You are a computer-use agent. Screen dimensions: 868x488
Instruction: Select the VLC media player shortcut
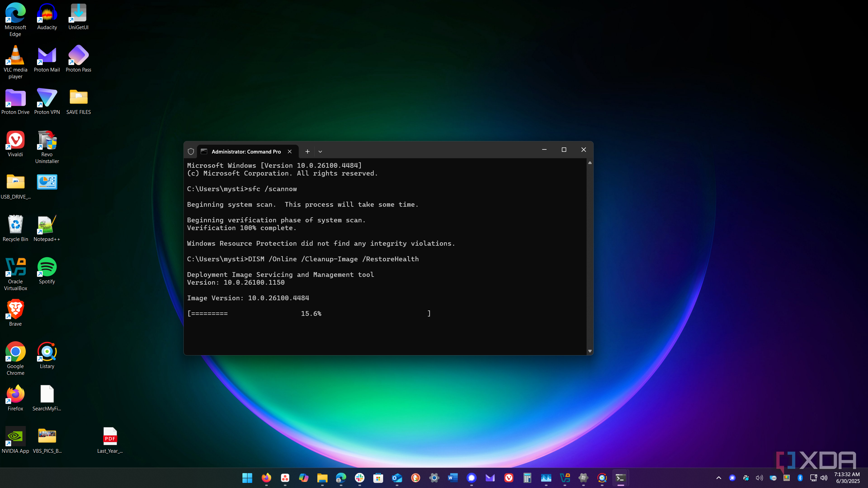coord(15,62)
